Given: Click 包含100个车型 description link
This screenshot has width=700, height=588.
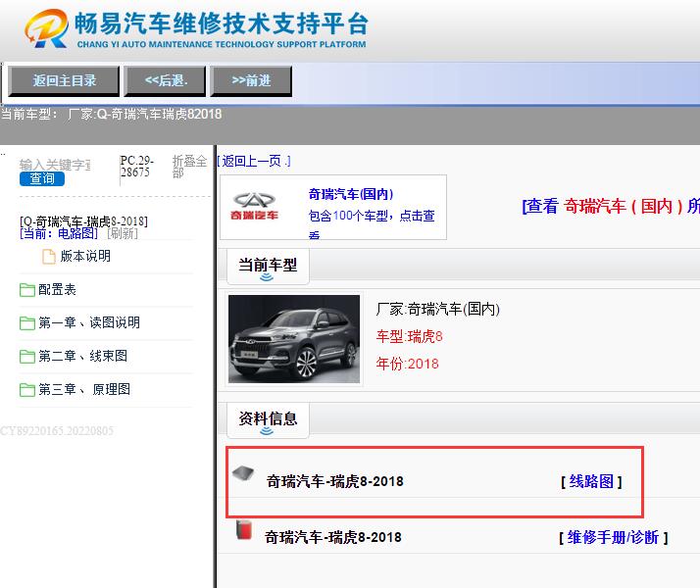Looking at the screenshot, I should [372, 223].
